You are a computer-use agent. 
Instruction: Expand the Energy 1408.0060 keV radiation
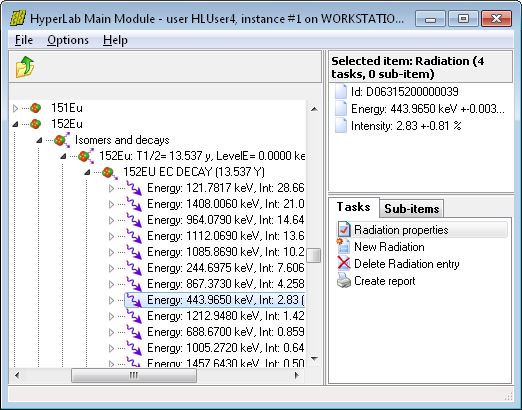pos(111,204)
